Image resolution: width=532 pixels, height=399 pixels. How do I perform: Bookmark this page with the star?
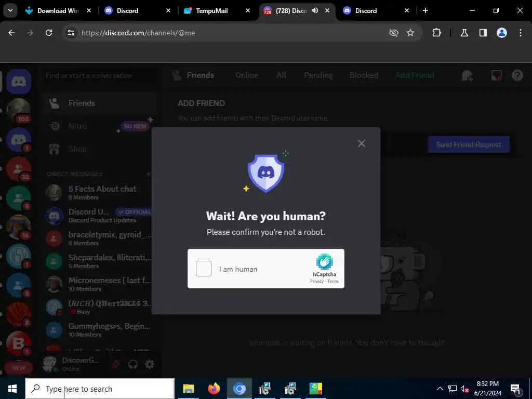pyautogui.click(x=410, y=33)
